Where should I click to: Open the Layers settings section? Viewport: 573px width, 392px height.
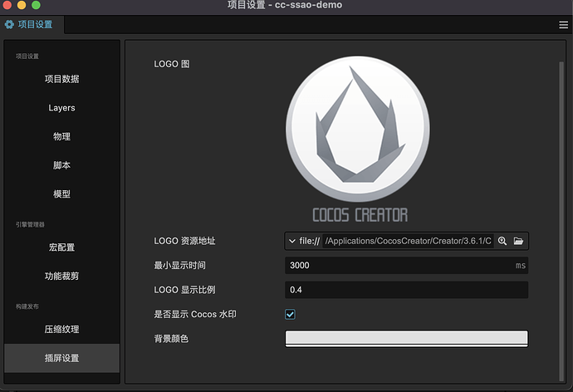[61, 108]
